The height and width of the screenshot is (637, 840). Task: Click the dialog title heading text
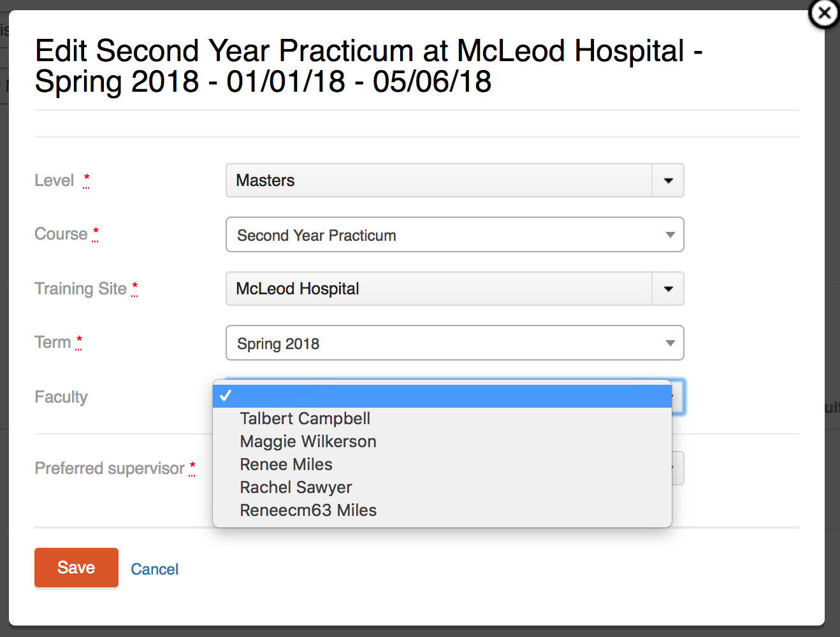tap(368, 66)
